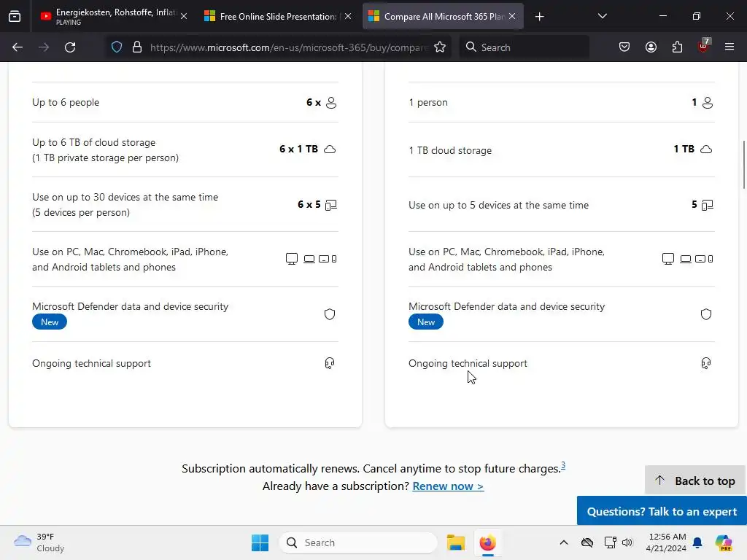Open a new browser tab
This screenshot has height=560, width=747.
click(x=539, y=16)
